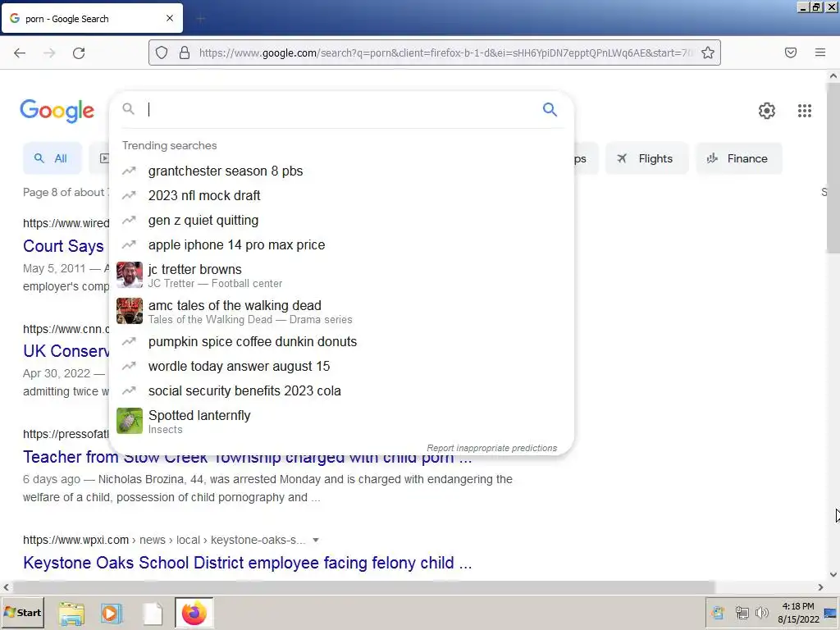Click vertical scrollbar down arrow
The height and width of the screenshot is (630, 840).
pyautogui.click(x=833, y=574)
